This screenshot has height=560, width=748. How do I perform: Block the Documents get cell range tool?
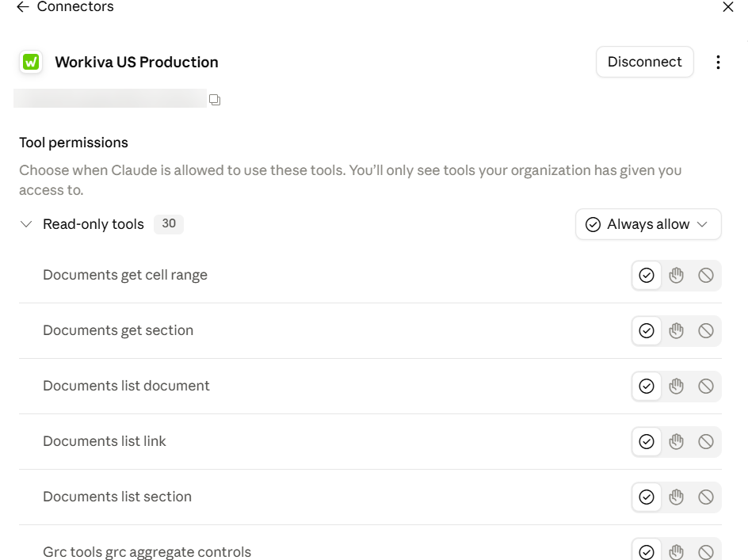[705, 275]
